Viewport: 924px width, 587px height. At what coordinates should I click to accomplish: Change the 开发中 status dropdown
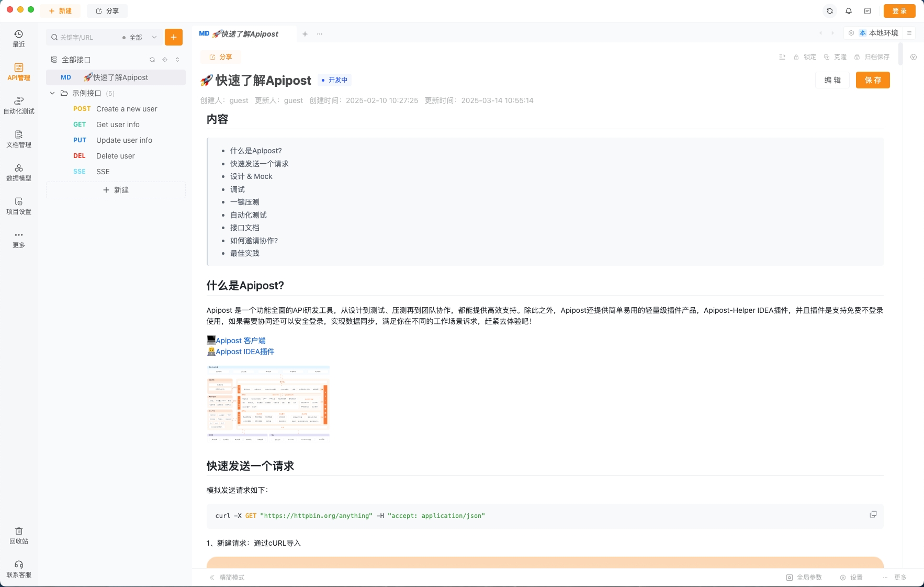(334, 80)
